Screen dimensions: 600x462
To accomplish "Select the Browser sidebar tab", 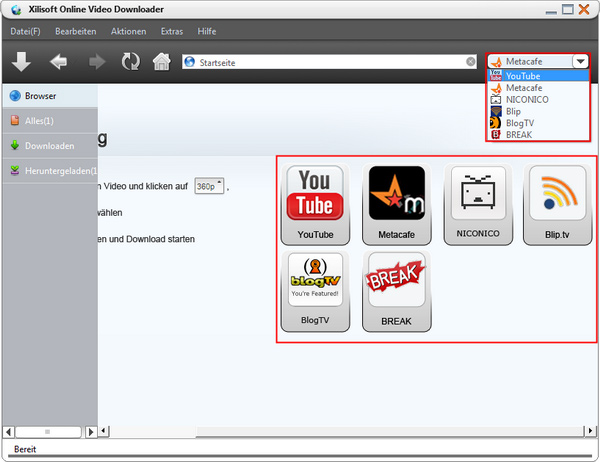I will tap(50, 96).
